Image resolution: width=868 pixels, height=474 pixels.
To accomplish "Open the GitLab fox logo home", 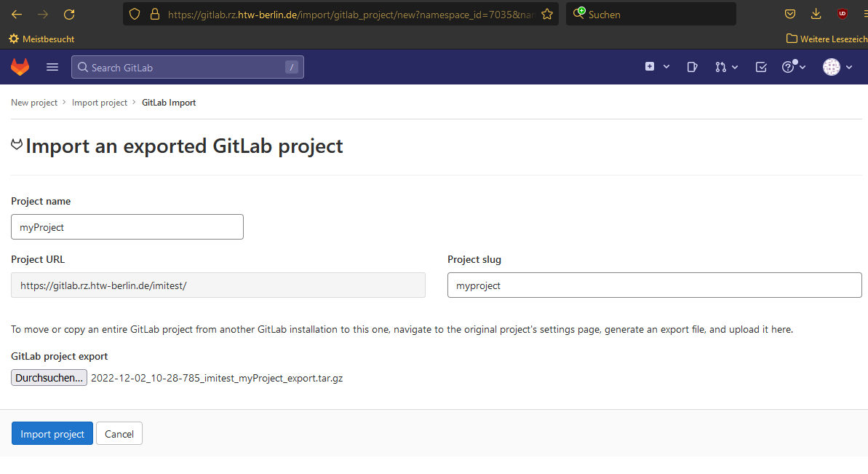I will (20, 67).
